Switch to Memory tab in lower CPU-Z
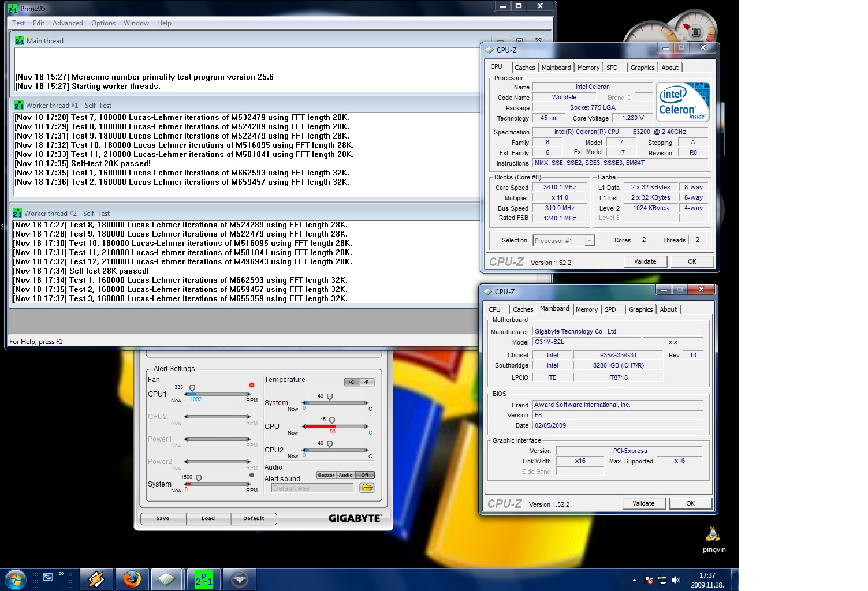868x591 pixels. (587, 309)
